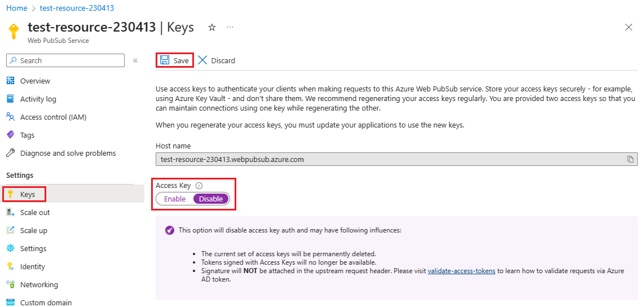The width and height of the screenshot is (644, 307).
Task: Click the Tags icon in the sidebar
Action: 10,135
